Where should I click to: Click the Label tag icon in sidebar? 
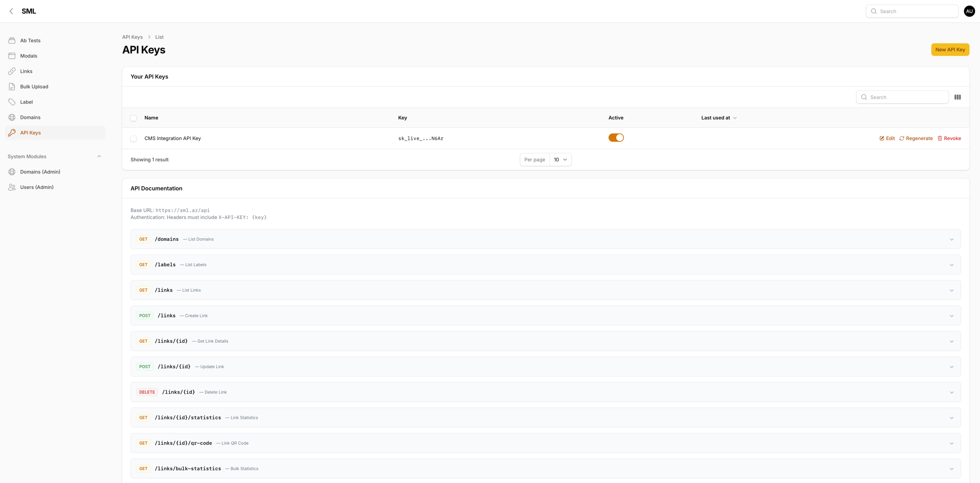click(x=12, y=102)
